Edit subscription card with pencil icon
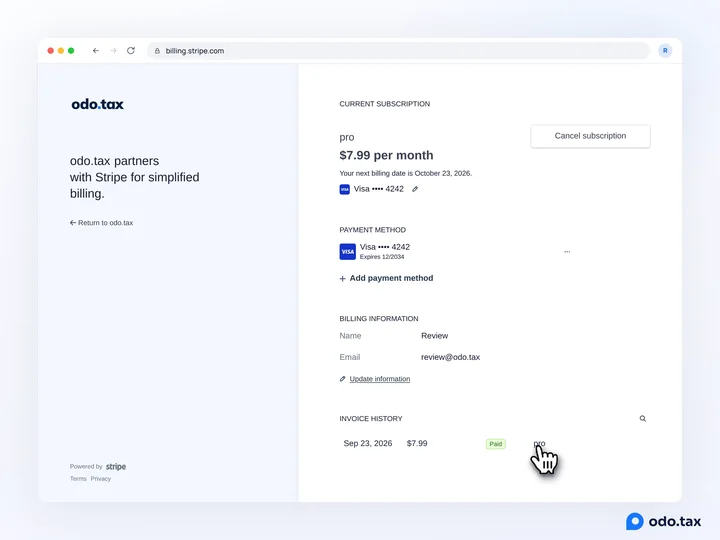 point(415,189)
